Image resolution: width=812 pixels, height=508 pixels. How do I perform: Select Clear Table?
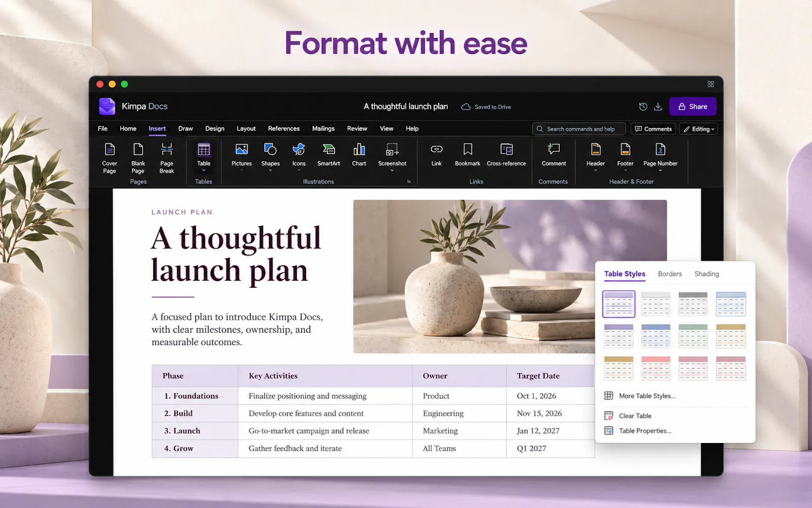point(628,416)
